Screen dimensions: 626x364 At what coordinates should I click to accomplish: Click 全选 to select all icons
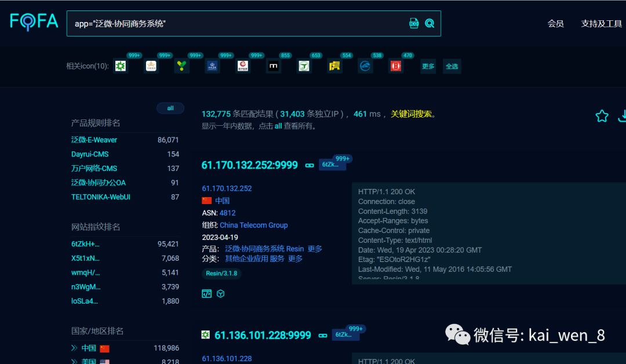point(452,66)
